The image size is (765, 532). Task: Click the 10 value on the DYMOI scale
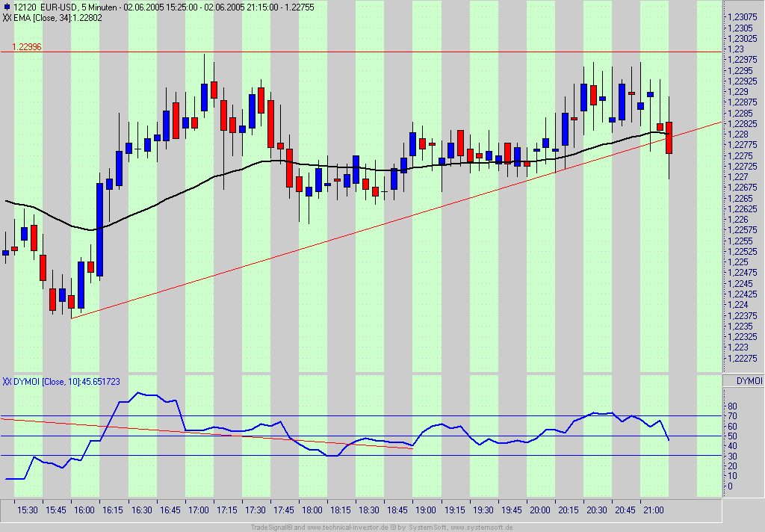[732, 476]
